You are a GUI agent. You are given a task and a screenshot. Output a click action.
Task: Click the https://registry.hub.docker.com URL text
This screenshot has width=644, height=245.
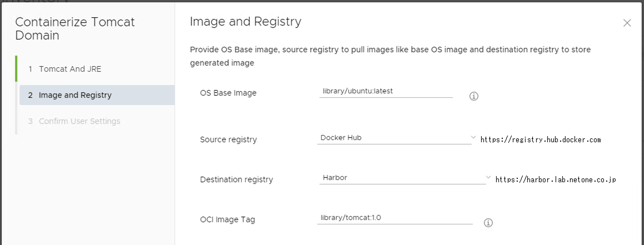click(541, 140)
